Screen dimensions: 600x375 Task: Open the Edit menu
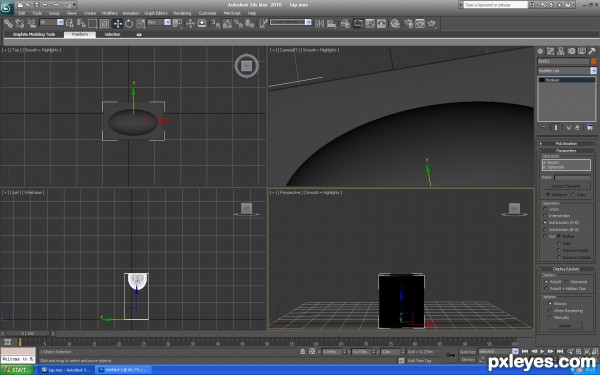coord(22,13)
